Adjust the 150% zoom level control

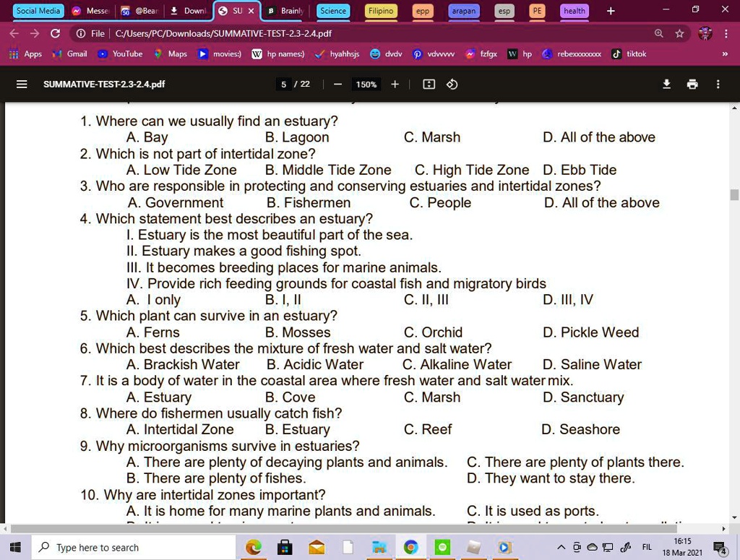click(x=366, y=85)
